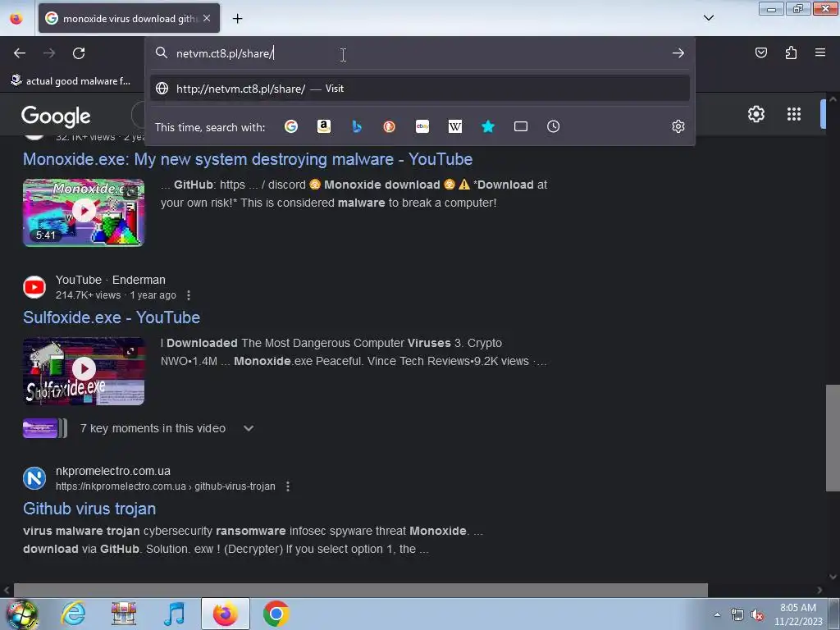This screenshot has height=630, width=840.
Task: Search this time with Wikipedia
Action: (454, 126)
